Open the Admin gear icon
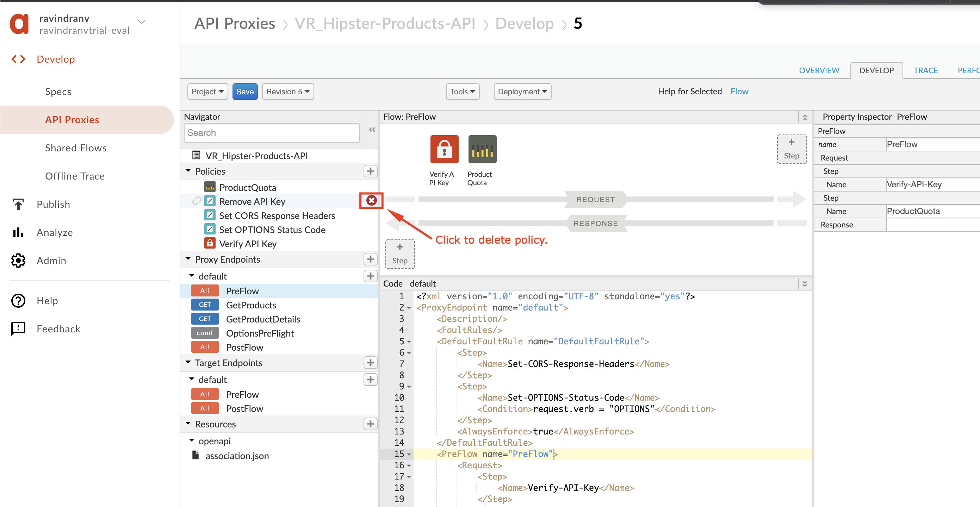This screenshot has height=507, width=980. point(18,261)
